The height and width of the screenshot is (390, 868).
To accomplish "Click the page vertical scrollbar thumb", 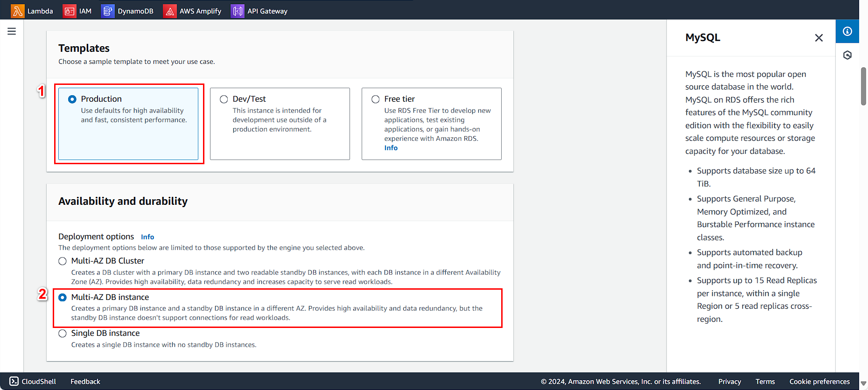I will click(863, 86).
